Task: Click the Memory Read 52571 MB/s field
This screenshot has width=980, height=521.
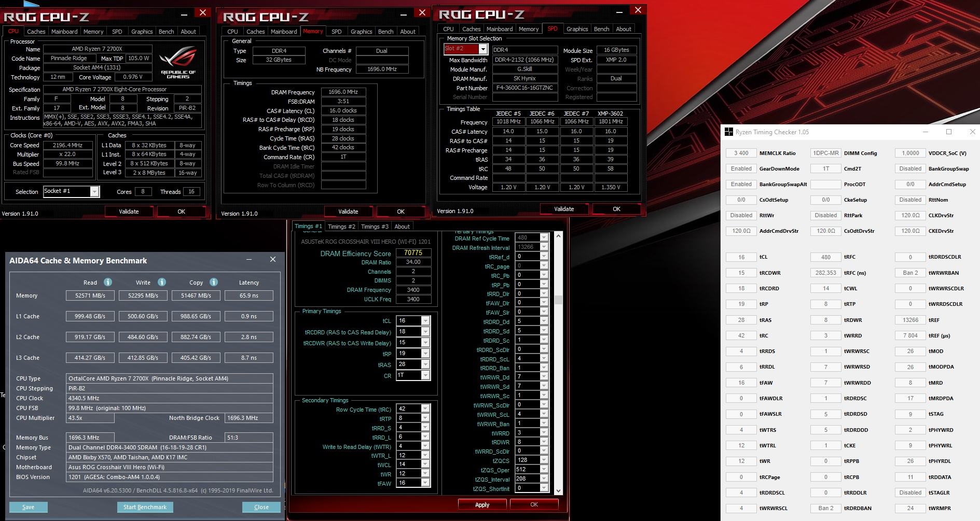Action: coord(90,295)
